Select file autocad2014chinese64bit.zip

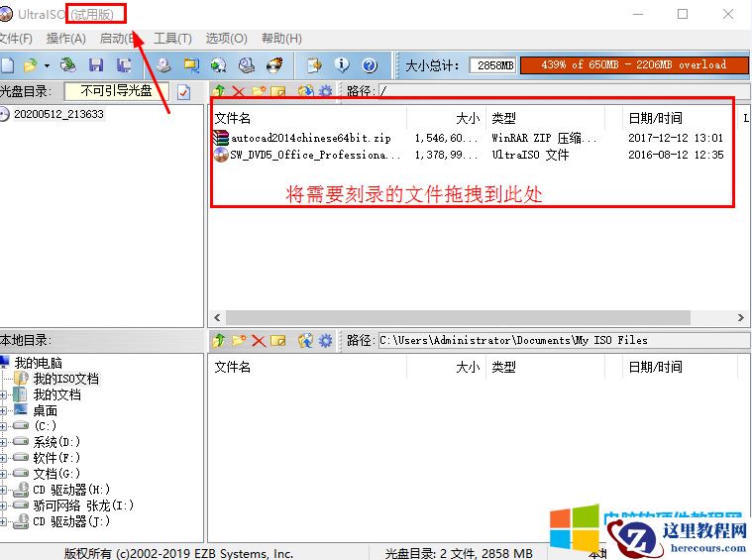[x=310, y=138]
